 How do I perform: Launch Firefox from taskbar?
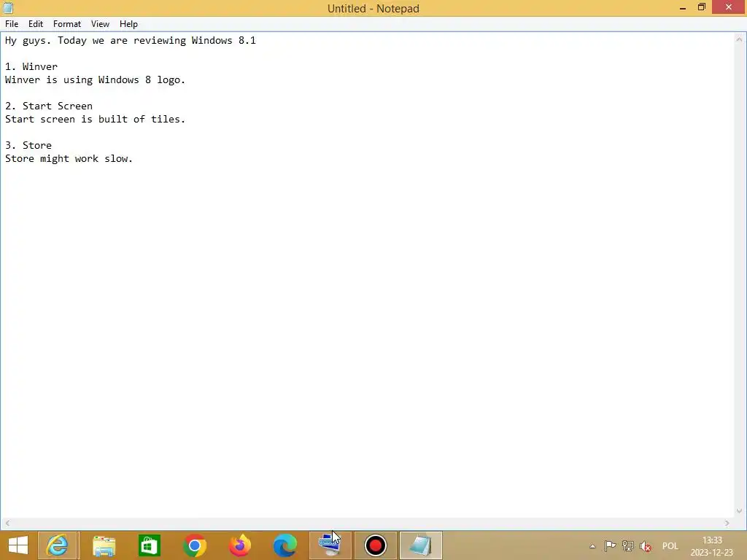click(239, 545)
